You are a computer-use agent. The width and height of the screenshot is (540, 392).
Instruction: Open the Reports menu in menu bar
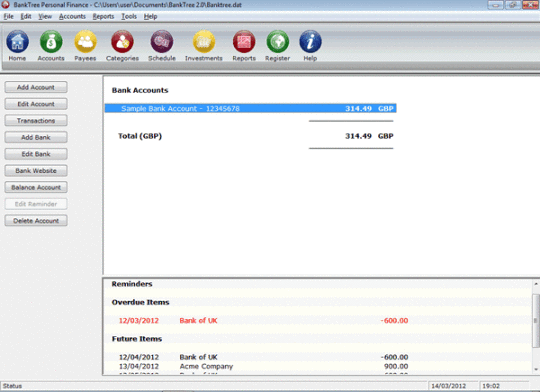[103, 16]
